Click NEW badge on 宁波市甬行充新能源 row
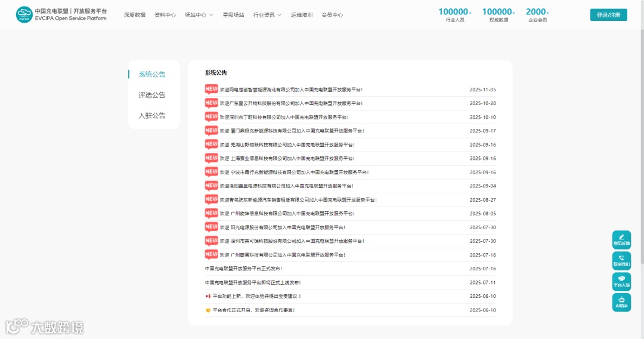Viewport: 644px width, 339px height. 211,172
